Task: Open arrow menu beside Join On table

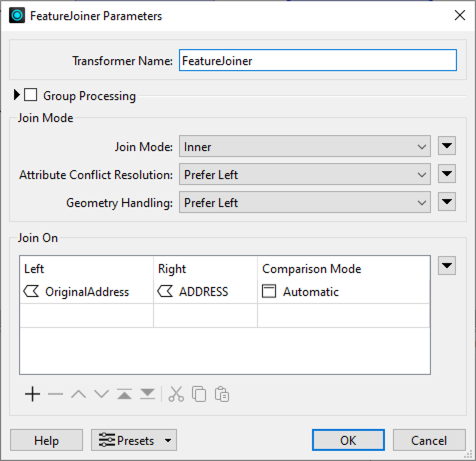Action: tap(447, 266)
